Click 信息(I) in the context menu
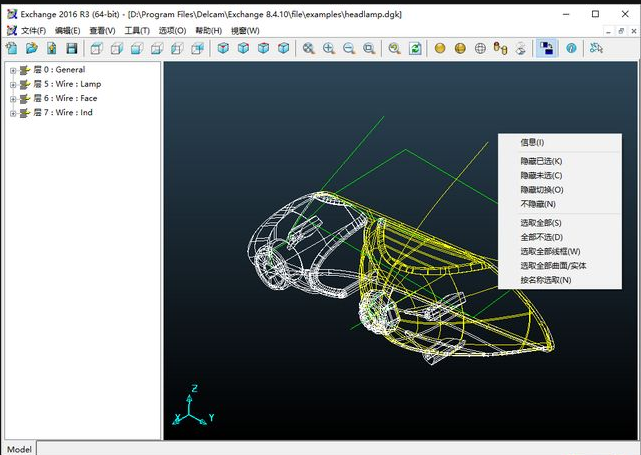The height and width of the screenshot is (455, 641). click(532, 143)
